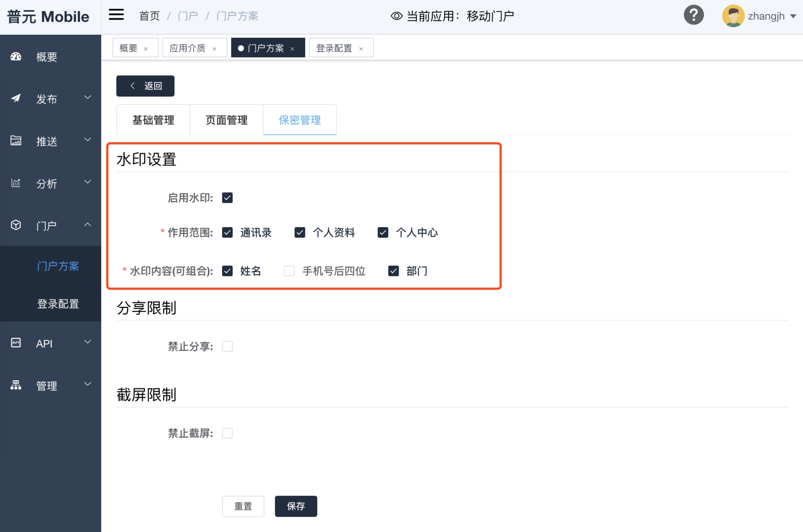Select 登录配置 in the sidebar submenu
Screen dimensions: 803x532
tap(58, 304)
